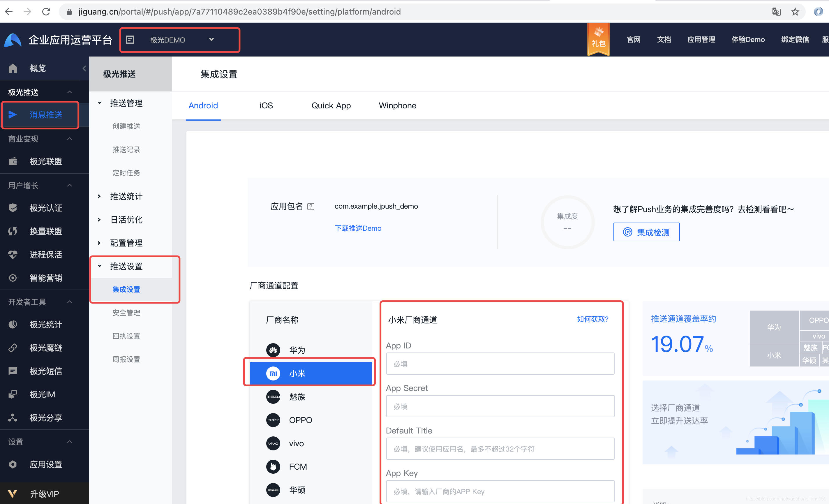Click the App Key input field
The image size is (829, 504).
500,491
